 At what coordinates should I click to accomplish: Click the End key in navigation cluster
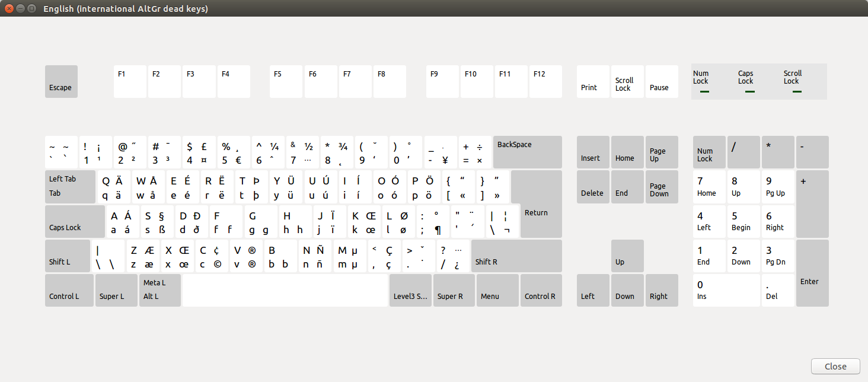627,186
